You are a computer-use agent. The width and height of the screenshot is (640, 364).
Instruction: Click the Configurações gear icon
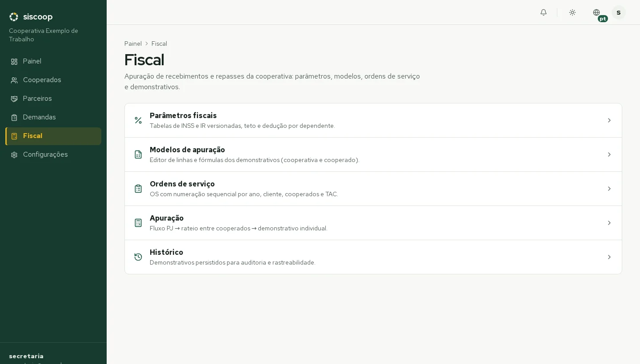pos(14,155)
